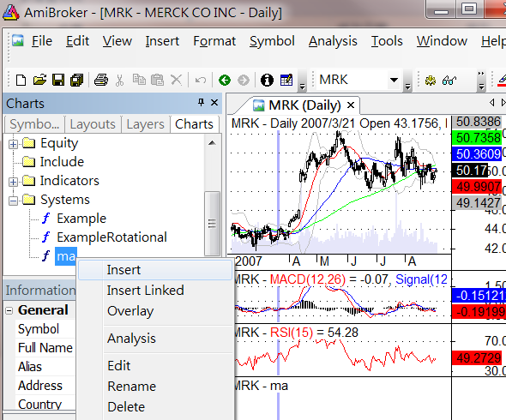The height and width of the screenshot is (420, 506).
Task: Click the Full Name information row
Action: coord(45,348)
